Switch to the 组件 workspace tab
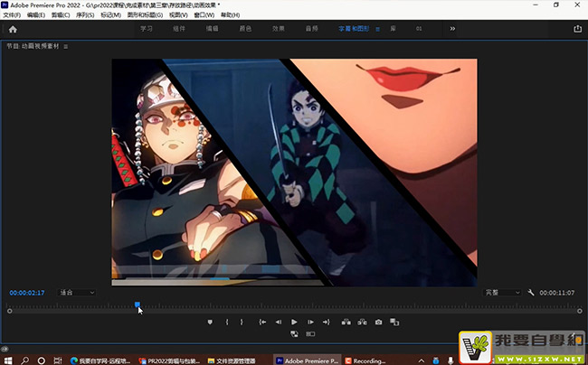 coord(179,29)
